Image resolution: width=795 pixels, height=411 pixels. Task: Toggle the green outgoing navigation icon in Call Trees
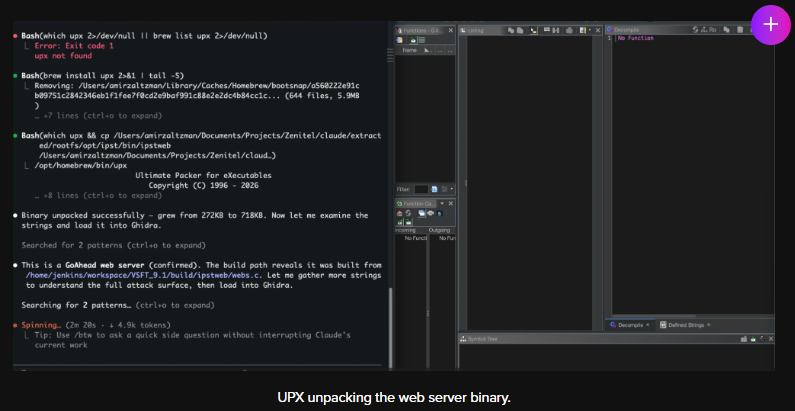pyautogui.click(x=409, y=222)
